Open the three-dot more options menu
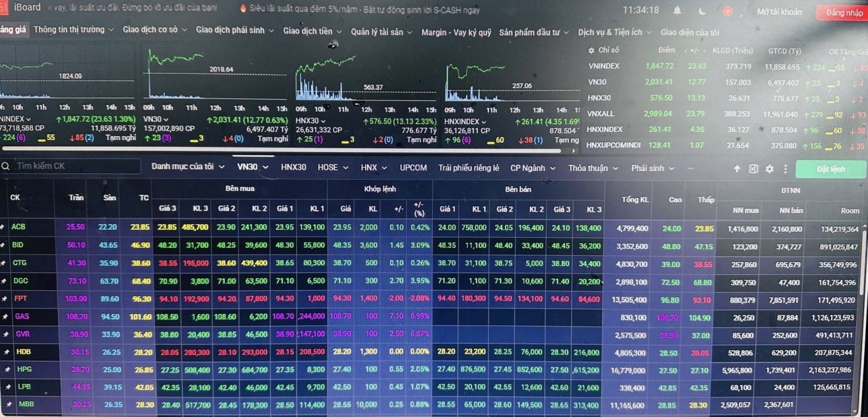Screen dimensions: 868x417 click(785, 169)
